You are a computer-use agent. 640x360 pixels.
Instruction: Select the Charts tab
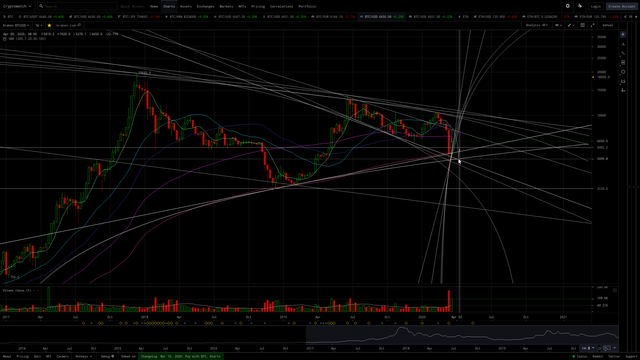[x=169, y=7]
